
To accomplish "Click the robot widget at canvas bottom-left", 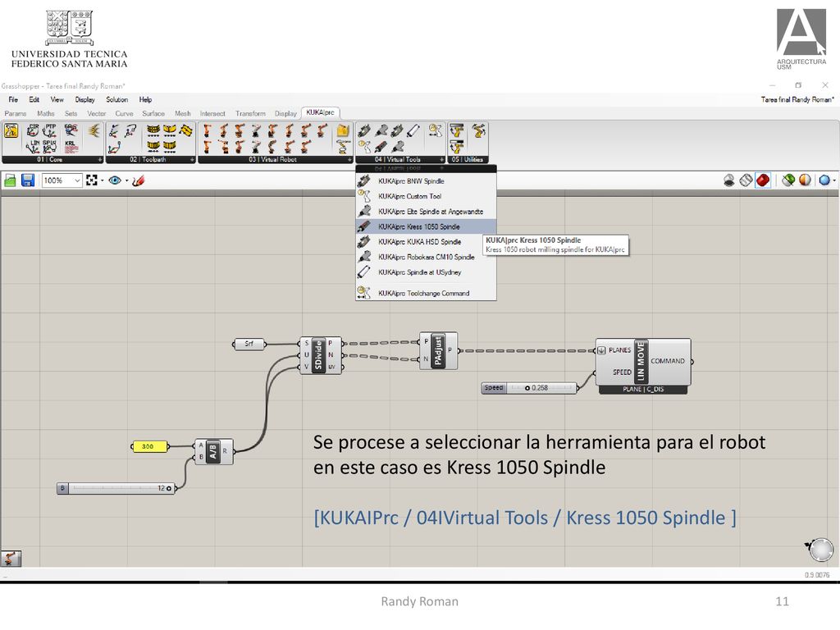I will tap(11, 558).
